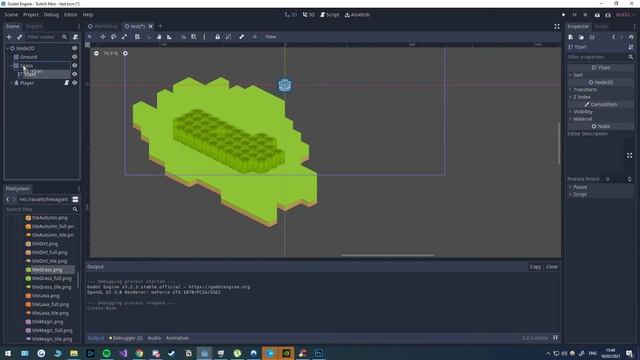
Task: Expand the Player node children
Action: click(x=11, y=83)
